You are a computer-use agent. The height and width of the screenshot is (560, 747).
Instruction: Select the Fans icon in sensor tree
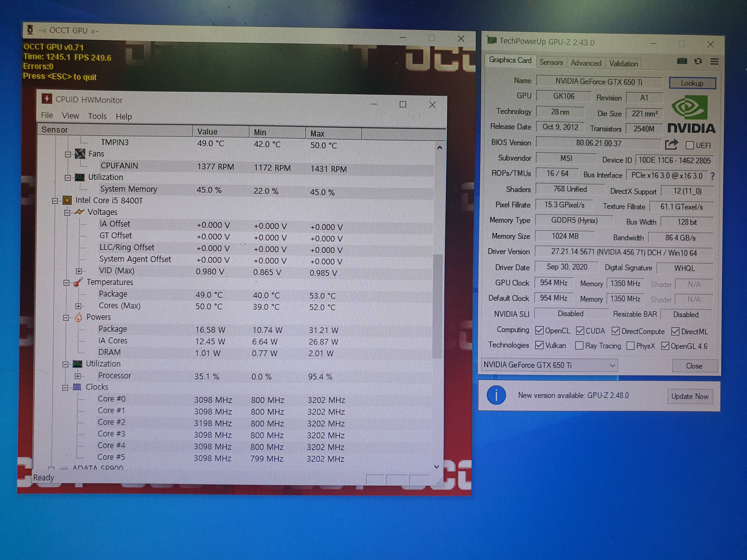tap(80, 154)
